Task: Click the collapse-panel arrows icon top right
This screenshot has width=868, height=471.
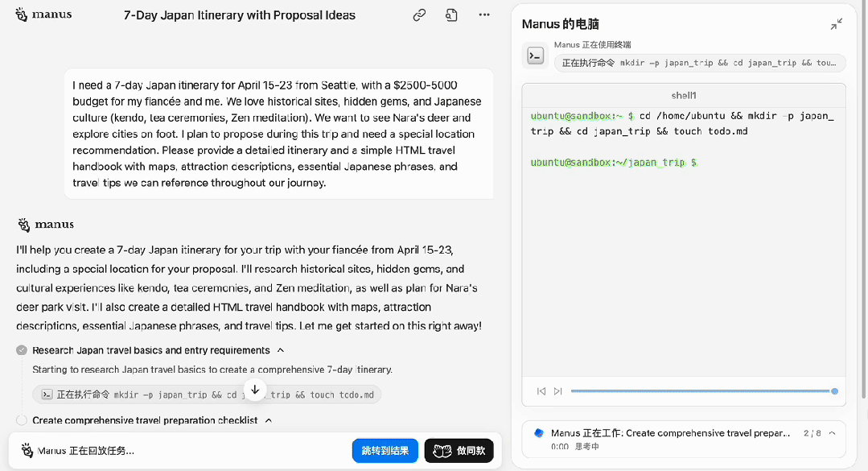Action: (837, 24)
